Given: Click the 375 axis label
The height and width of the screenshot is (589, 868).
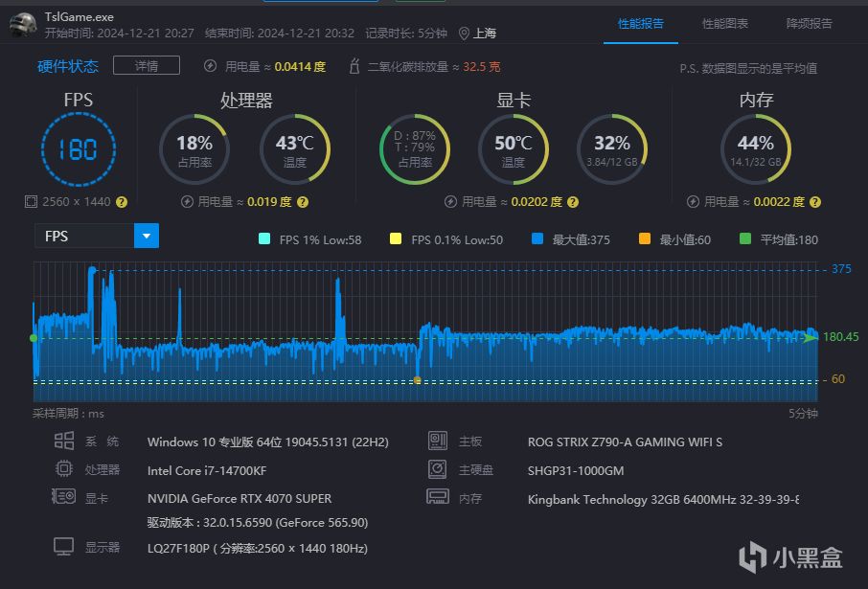Looking at the screenshot, I should click(841, 268).
